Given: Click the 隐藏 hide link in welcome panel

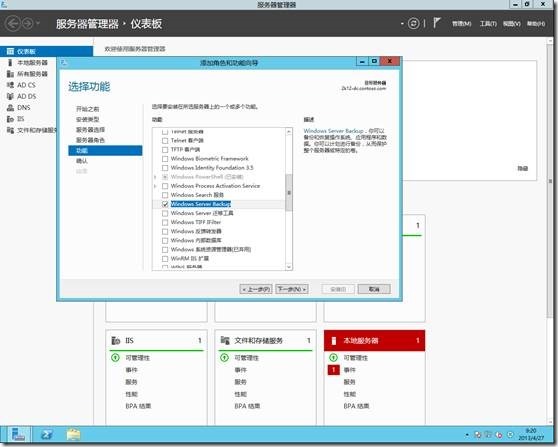Looking at the screenshot, I should (522, 168).
